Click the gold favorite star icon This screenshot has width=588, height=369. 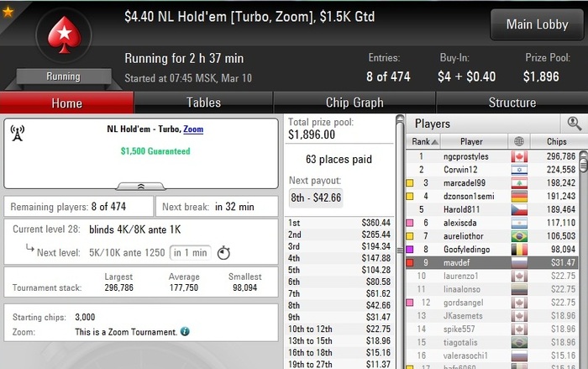click(8, 12)
